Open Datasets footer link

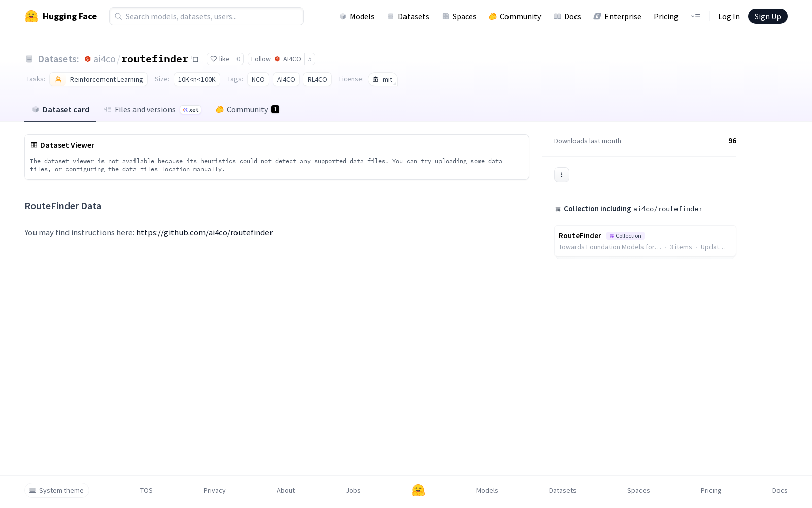point(563,490)
